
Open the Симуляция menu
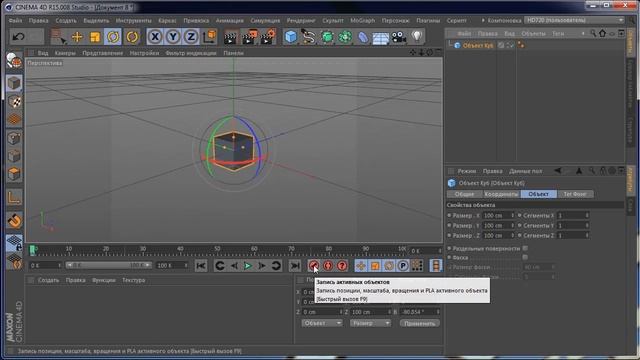265,20
